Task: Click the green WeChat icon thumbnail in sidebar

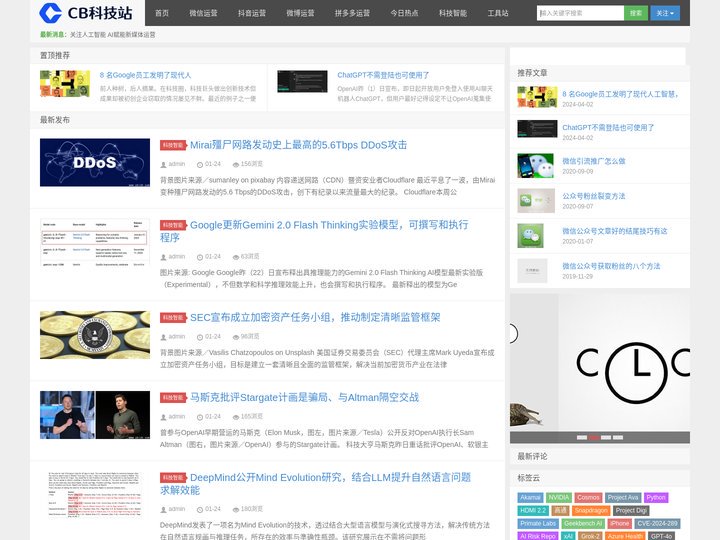Action: pos(530,236)
